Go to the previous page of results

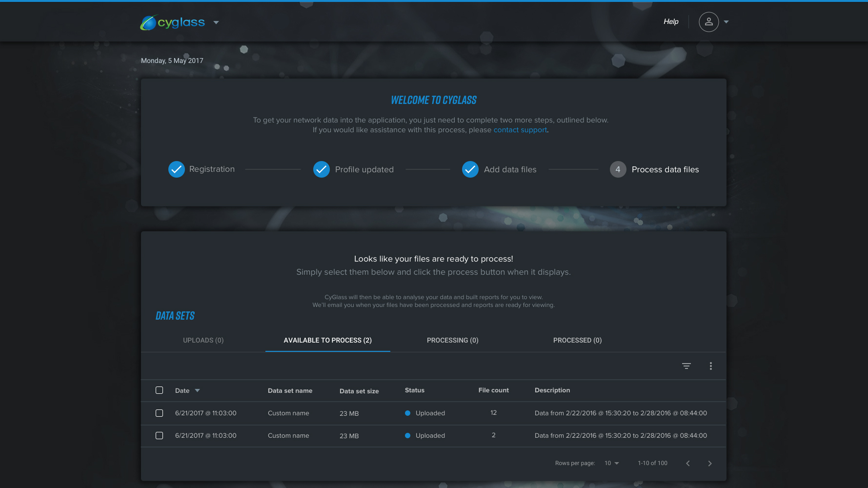(x=687, y=463)
